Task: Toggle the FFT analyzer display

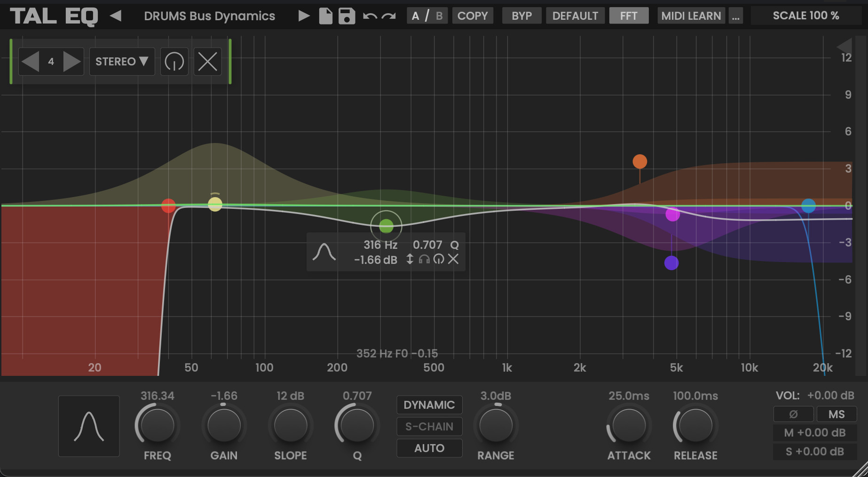Action: 629,15
